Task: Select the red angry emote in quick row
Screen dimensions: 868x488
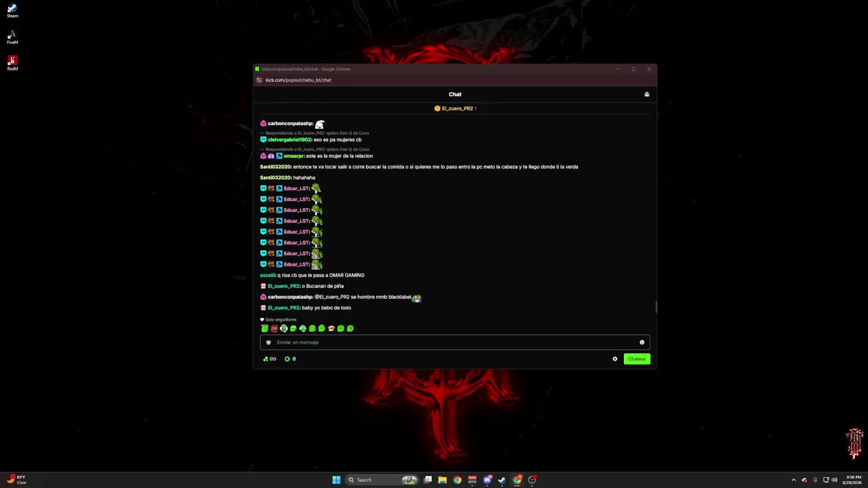Action: (x=274, y=329)
